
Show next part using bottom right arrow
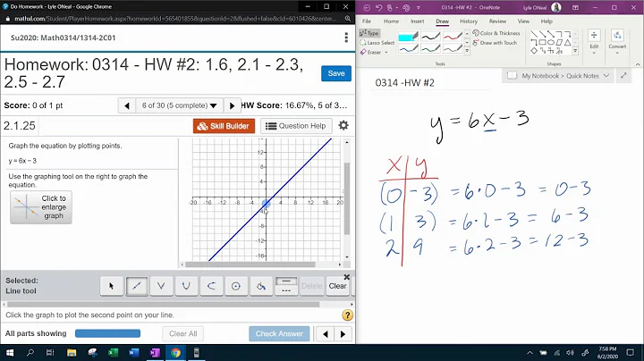(x=343, y=334)
